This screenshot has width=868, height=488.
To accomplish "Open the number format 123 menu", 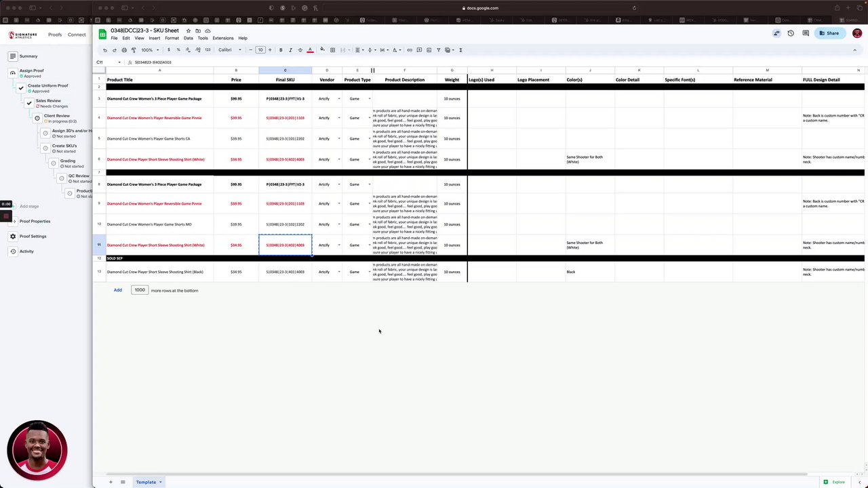I will [x=208, y=49].
